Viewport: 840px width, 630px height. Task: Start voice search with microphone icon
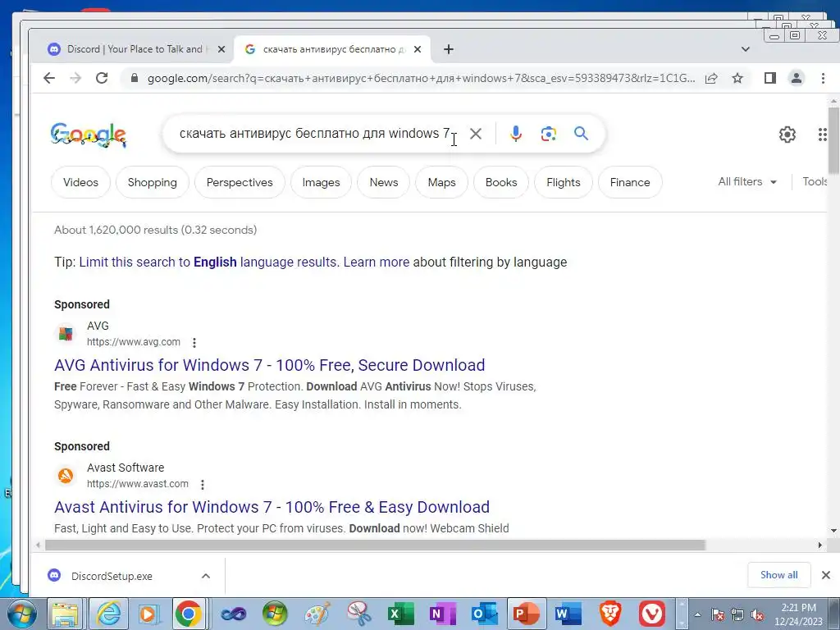click(516, 134)
